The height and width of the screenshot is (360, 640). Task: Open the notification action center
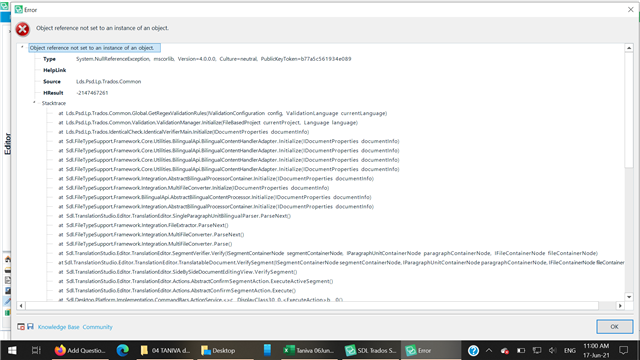[x=623, y=350]
